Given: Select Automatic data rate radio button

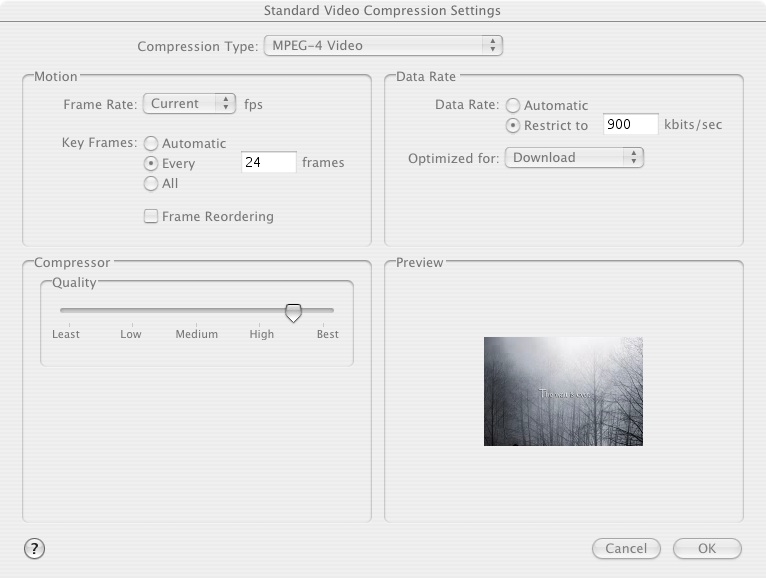Looking at the screenshot, I should point(512,105).
